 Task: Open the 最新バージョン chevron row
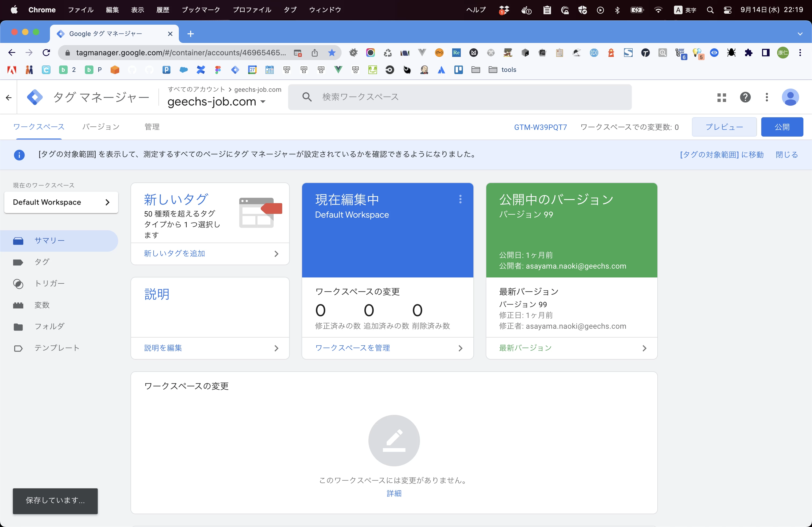pyautogui.click(x=571, y=348)
